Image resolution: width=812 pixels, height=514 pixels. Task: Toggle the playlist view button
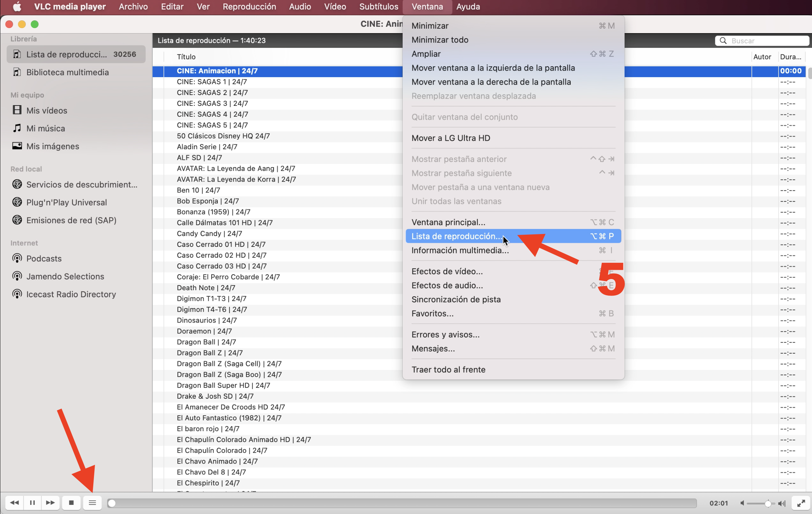tap(92, 503)
